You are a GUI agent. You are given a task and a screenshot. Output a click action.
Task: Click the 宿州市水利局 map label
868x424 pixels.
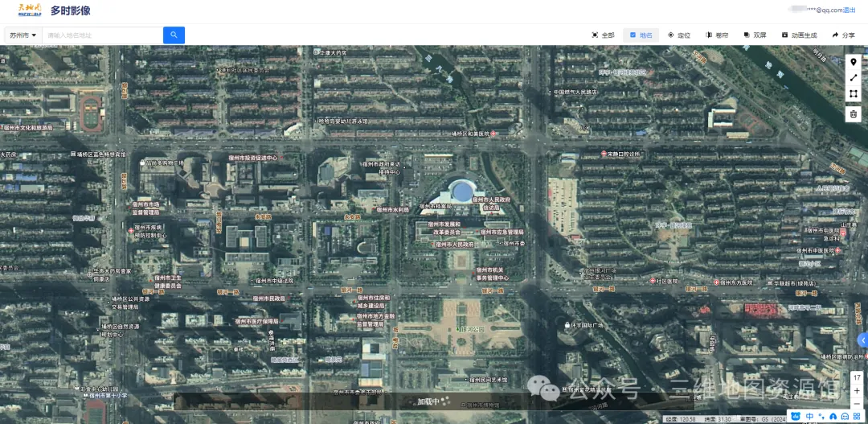392,210
